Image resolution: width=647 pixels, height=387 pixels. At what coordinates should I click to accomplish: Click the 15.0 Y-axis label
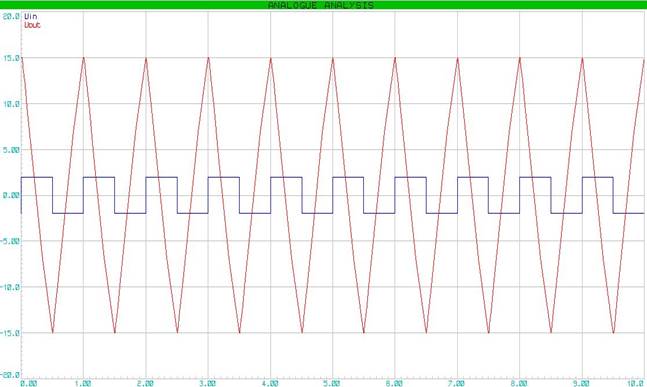[11, 58]
